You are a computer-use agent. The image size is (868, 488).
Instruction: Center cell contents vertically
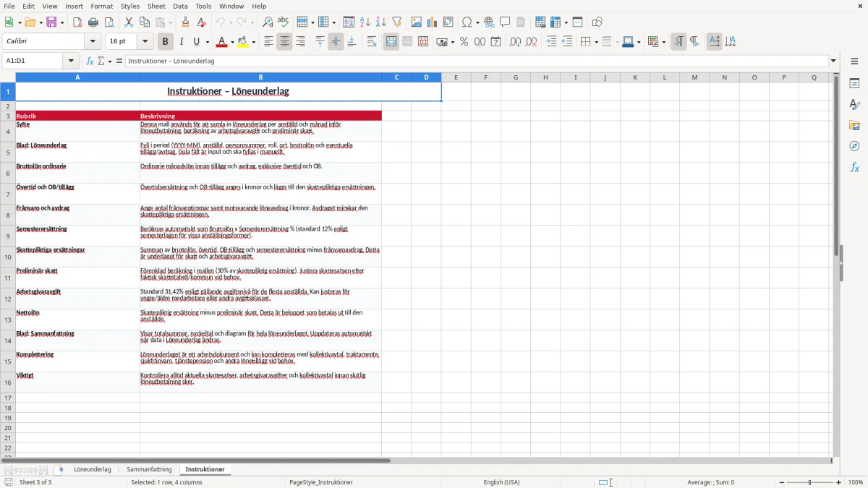pos(336,42)
